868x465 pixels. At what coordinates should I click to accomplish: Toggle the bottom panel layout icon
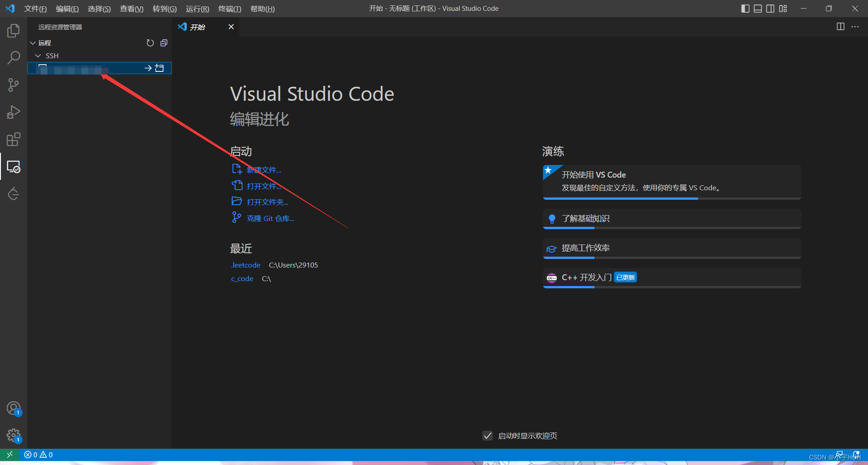point(758,9)
